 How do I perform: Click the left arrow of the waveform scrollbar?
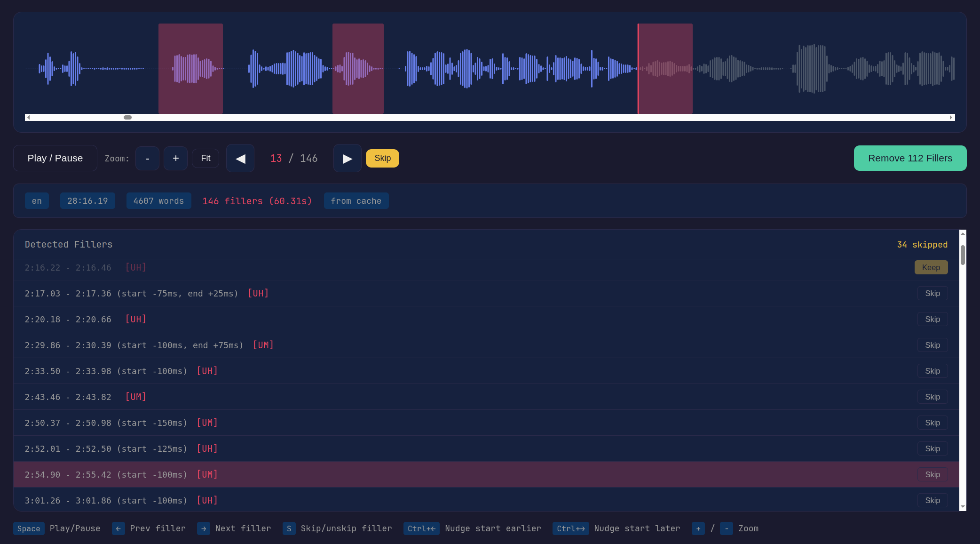coord(28,117)
